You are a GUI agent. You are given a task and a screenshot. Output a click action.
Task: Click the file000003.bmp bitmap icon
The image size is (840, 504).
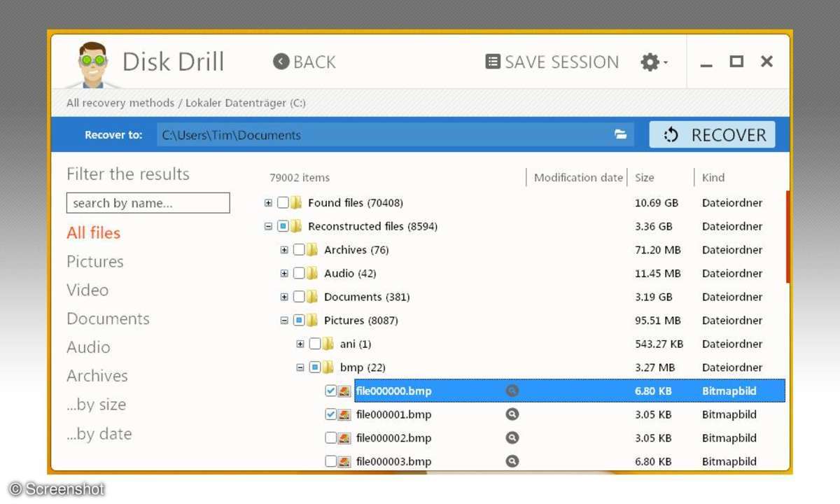[344, 461]
